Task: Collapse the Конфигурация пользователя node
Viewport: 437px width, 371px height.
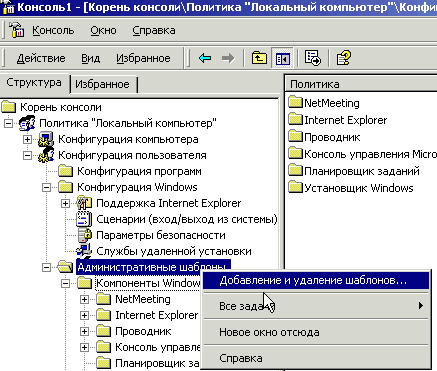Action: (x=27, y=155)
